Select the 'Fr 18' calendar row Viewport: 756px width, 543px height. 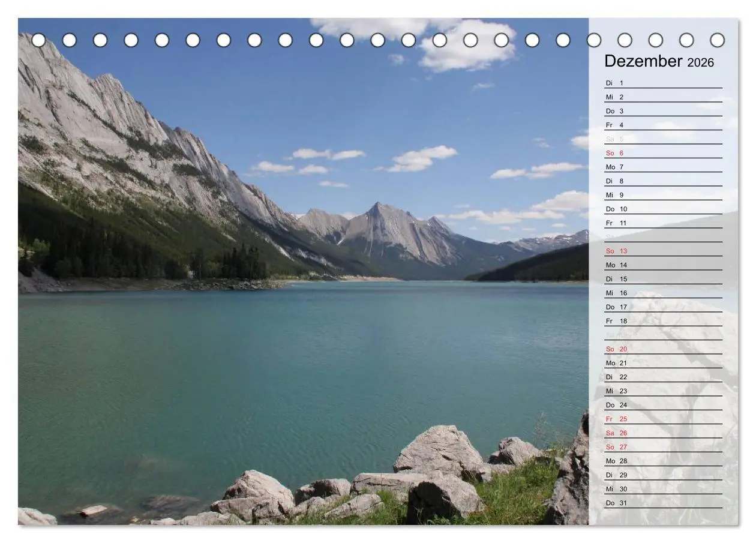[663, 321]
